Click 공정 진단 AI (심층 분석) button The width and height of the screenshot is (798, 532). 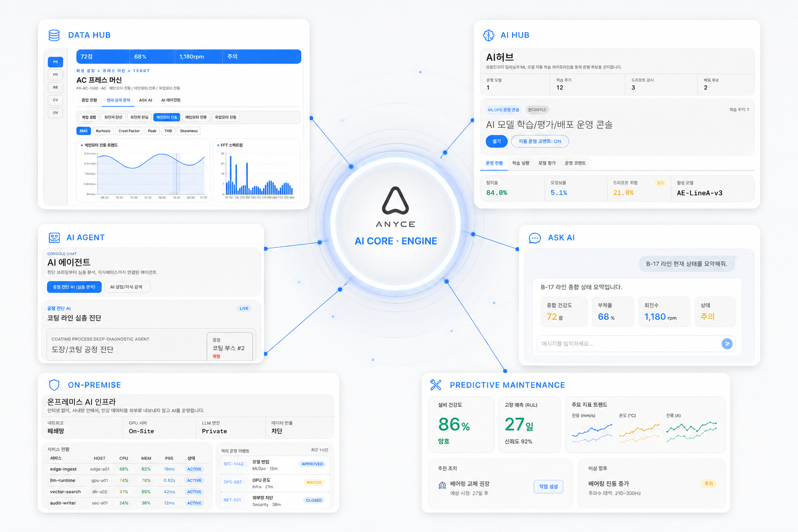coord(74,287)
